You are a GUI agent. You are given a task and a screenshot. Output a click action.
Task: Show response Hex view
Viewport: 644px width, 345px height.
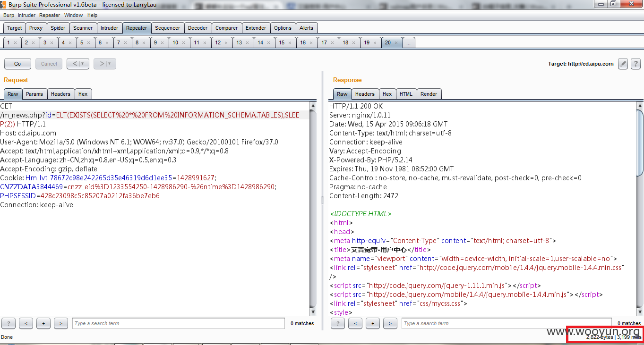[x=387, y=94]
